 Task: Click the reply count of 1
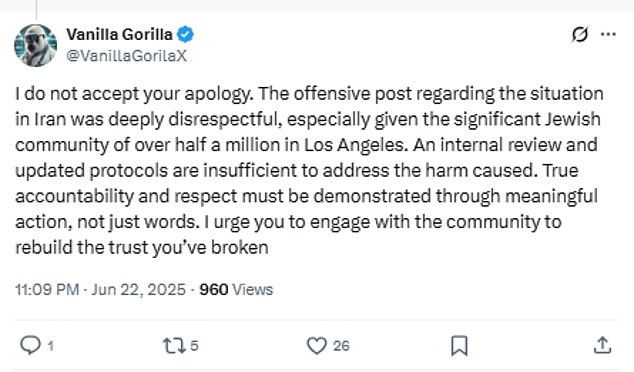50,346
